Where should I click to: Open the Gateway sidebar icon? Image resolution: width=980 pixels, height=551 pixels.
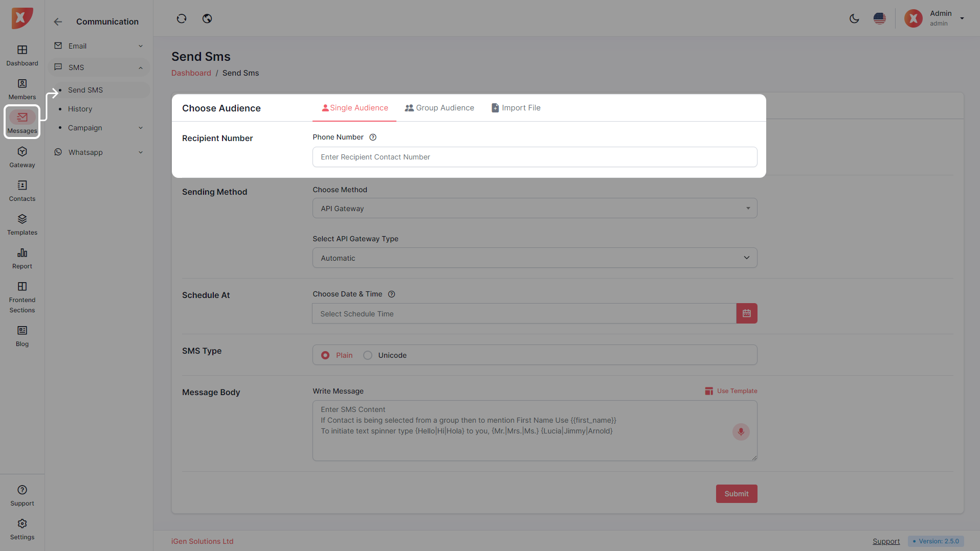[x=22, y=157]
